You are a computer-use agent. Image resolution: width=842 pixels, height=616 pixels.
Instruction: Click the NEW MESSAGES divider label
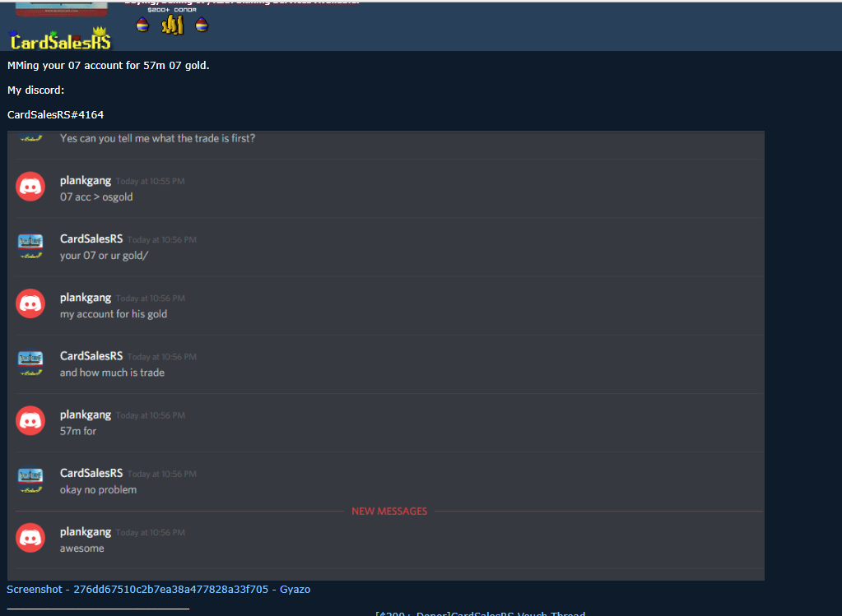click(389, 512)
